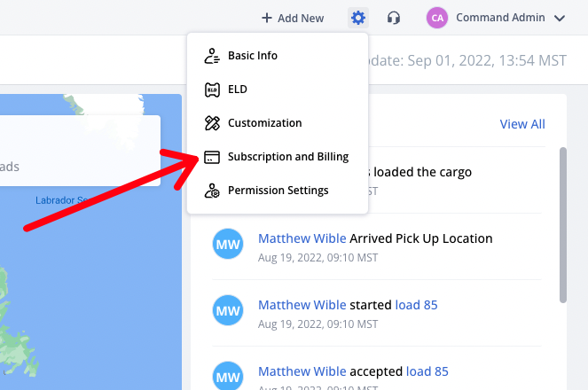588x390 pixels.
Task: Select the Subscription and Billing menu item
Action: [x=277, y=157]
